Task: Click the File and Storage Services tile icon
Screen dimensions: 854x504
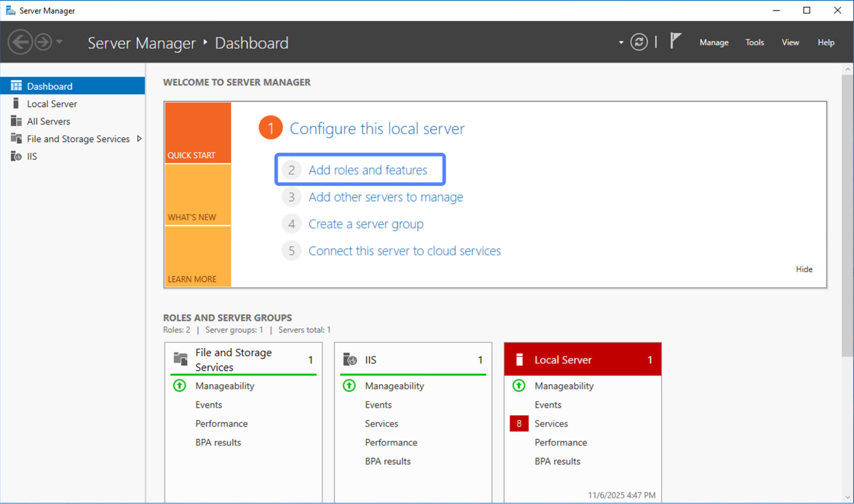Action: click(181, 359)
